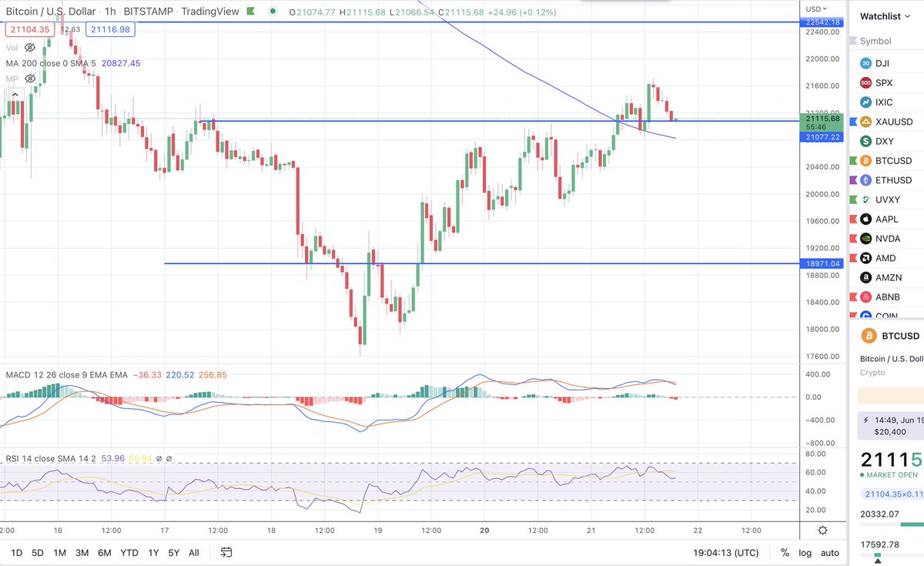
Task: Select the MACD 12 26 close indicator legend
Action: (x=67, y=375)
